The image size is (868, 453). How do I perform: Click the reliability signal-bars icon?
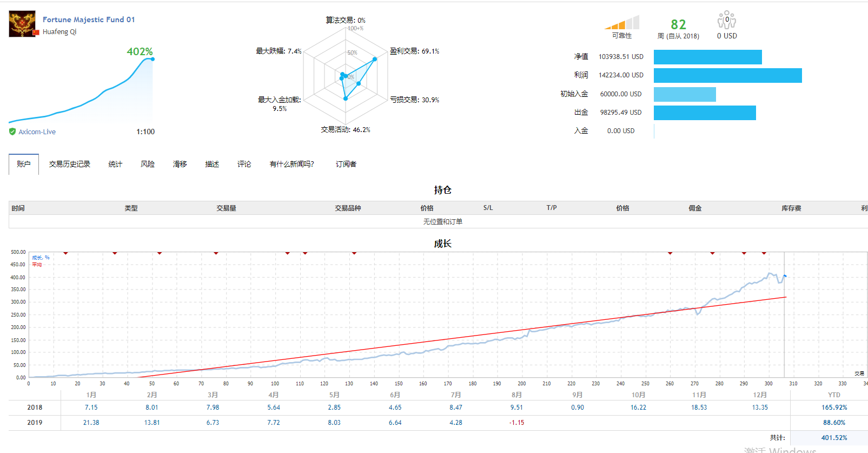[x=622, y=22]
